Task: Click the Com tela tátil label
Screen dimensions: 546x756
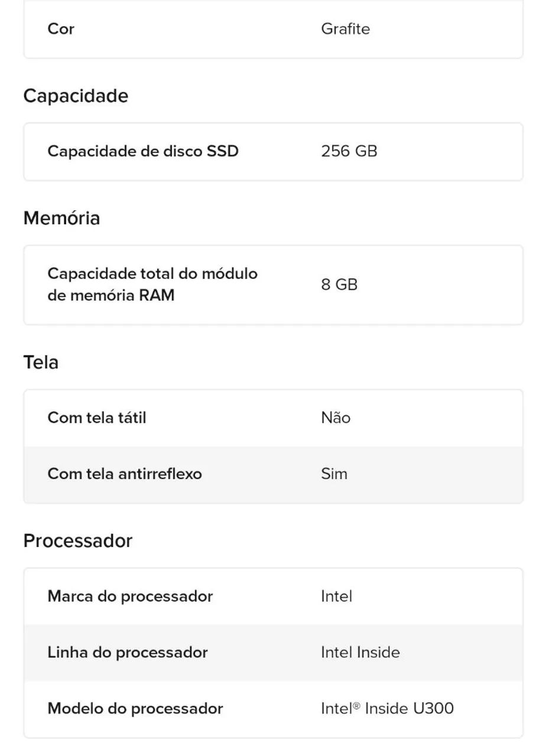Action: tap(97, 418)
